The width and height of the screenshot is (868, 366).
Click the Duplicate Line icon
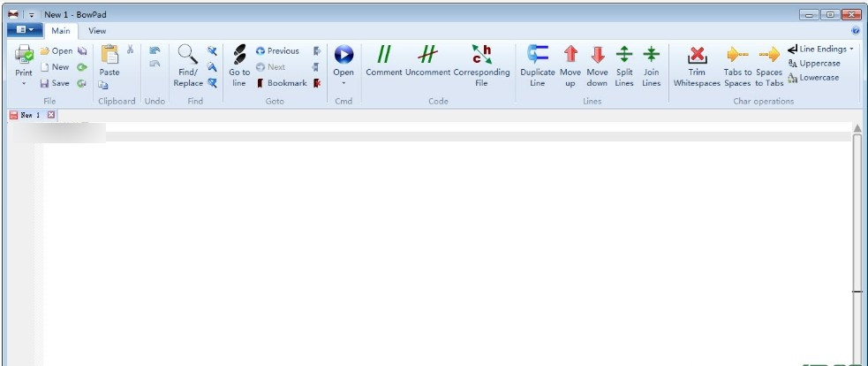[537, 56]
